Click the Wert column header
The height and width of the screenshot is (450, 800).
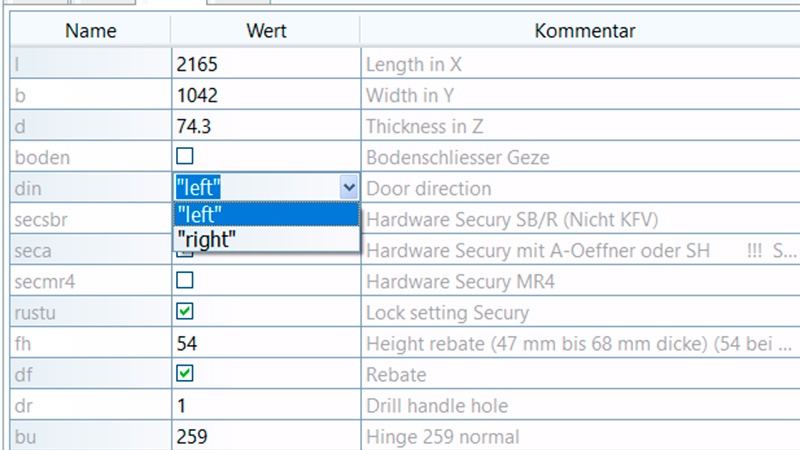coord(266,31)
